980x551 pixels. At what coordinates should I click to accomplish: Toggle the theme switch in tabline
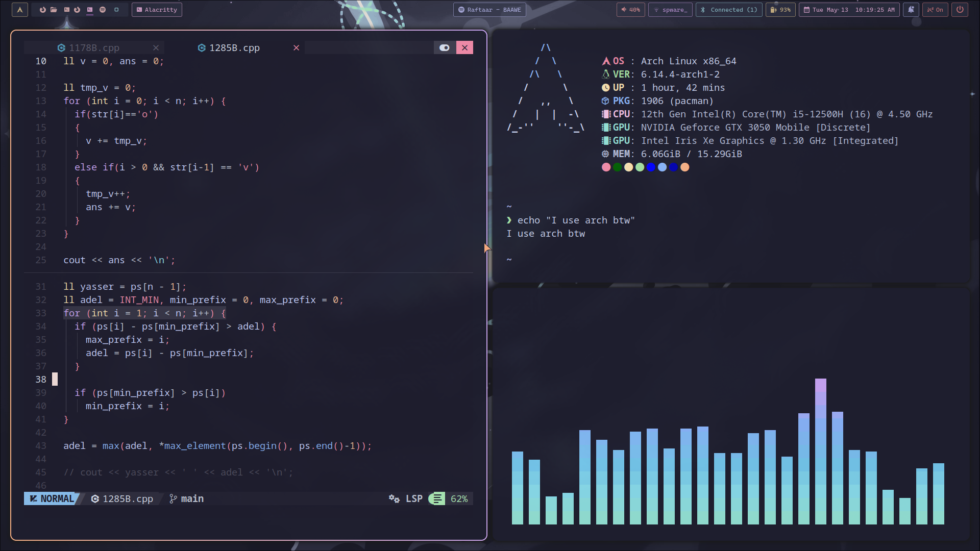(445, 48)
